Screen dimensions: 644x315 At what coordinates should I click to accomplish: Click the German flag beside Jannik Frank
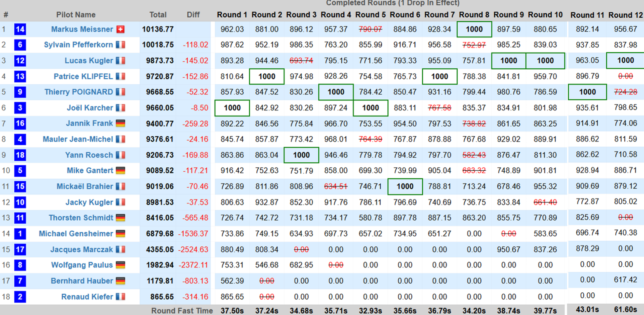(120, 124)
